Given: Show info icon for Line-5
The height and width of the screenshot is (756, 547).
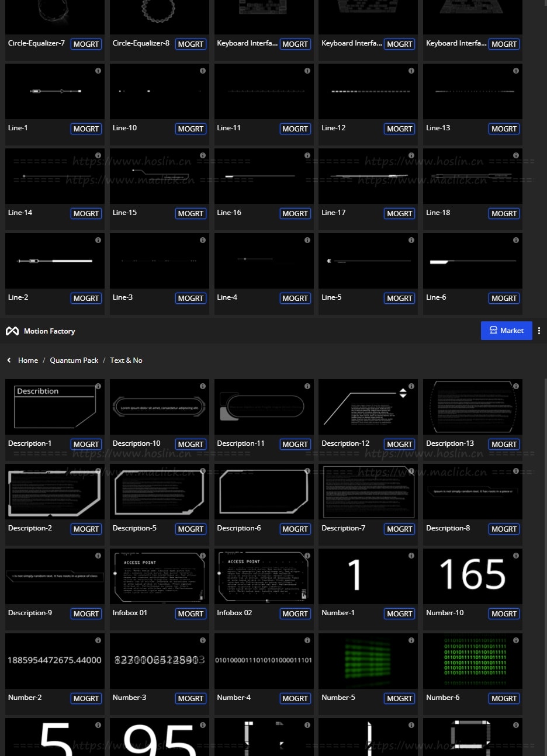Looking at the screenshot, I should point(411,240).
